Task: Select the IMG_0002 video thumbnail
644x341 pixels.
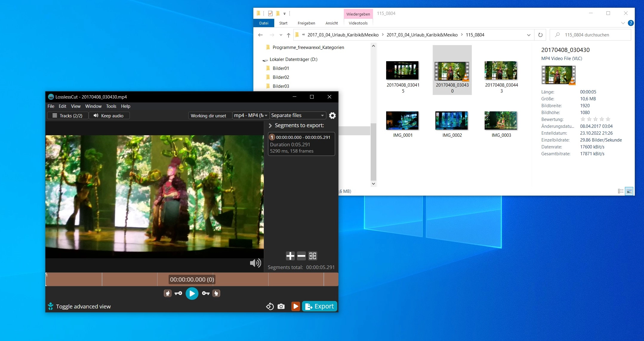Action: pyautogui.click(x=452, y=121)
